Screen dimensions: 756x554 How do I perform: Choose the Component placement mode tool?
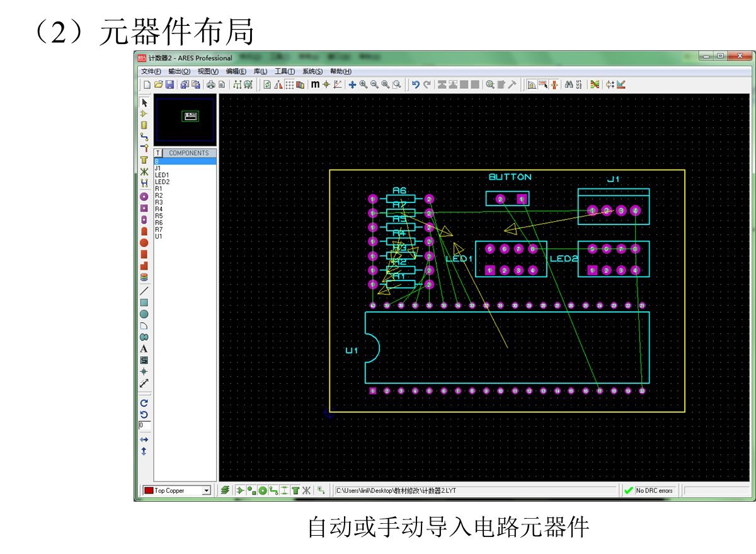coord(144,113)
